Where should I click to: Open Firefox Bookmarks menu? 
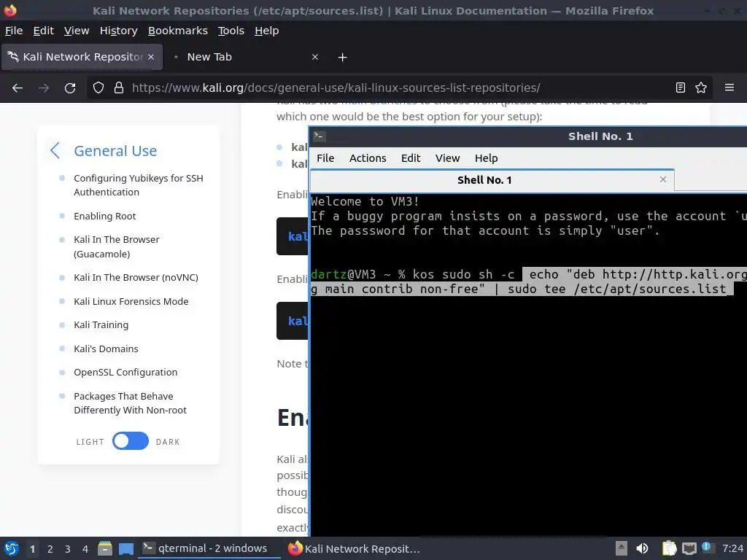(178, 31)
